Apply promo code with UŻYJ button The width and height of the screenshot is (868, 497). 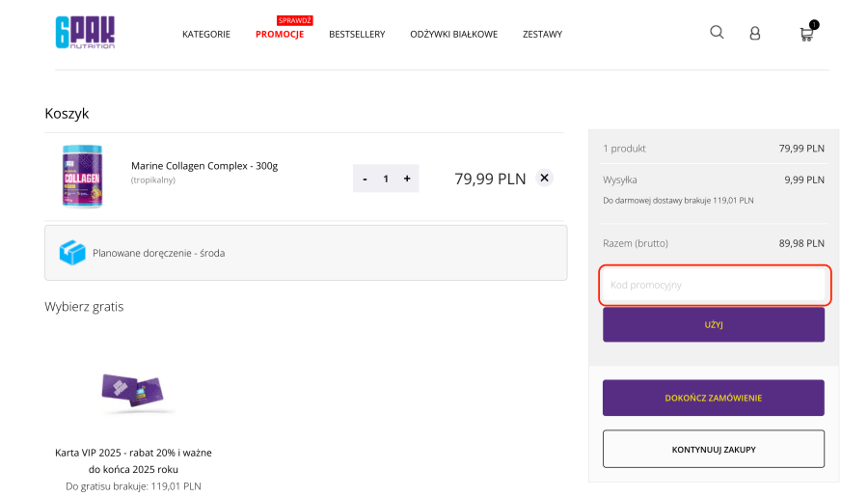point(714,324)
